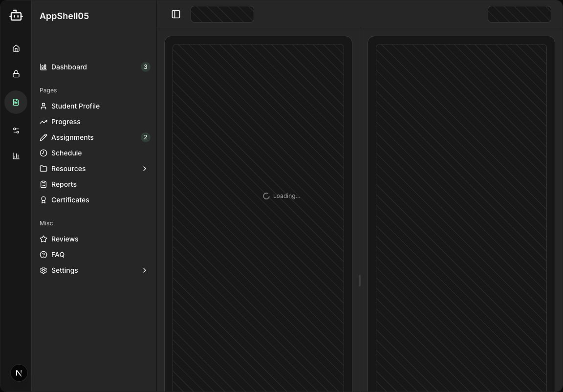The width and height of the screenshot is (563, 392).
Task: Expand the Settings chevron arrow
Action: pos(145,270)
